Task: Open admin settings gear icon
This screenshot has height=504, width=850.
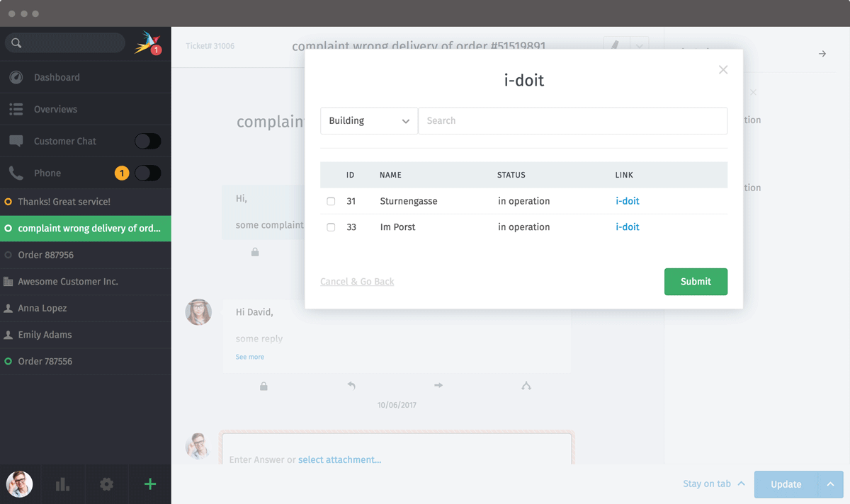Action: point(106,484)
